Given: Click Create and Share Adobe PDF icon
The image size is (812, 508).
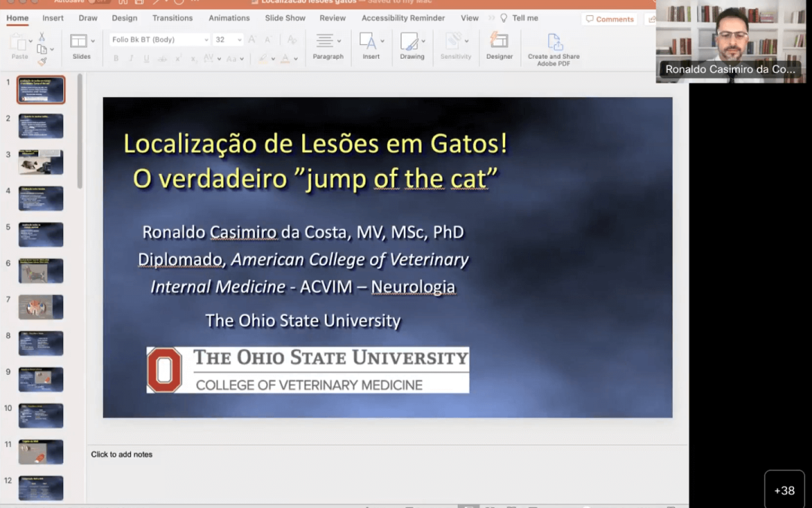Looking at the screenshot, I should (x=554, y=42).
